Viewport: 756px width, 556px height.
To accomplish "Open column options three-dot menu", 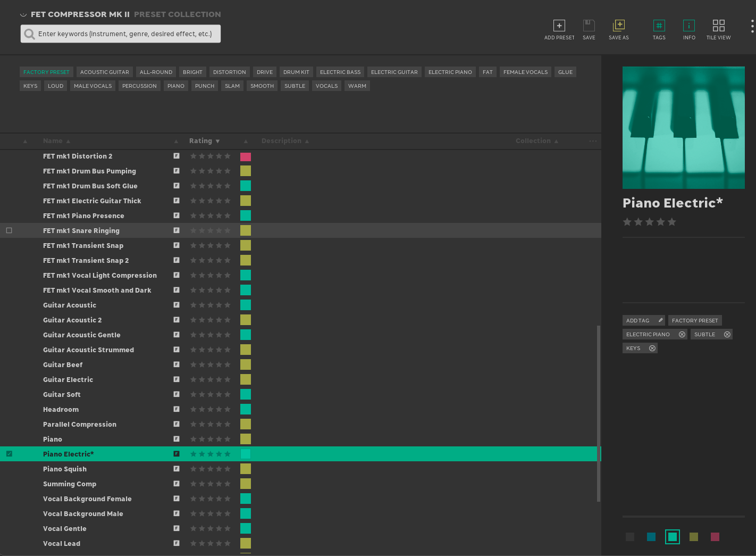I will click(x=593, y=141).
